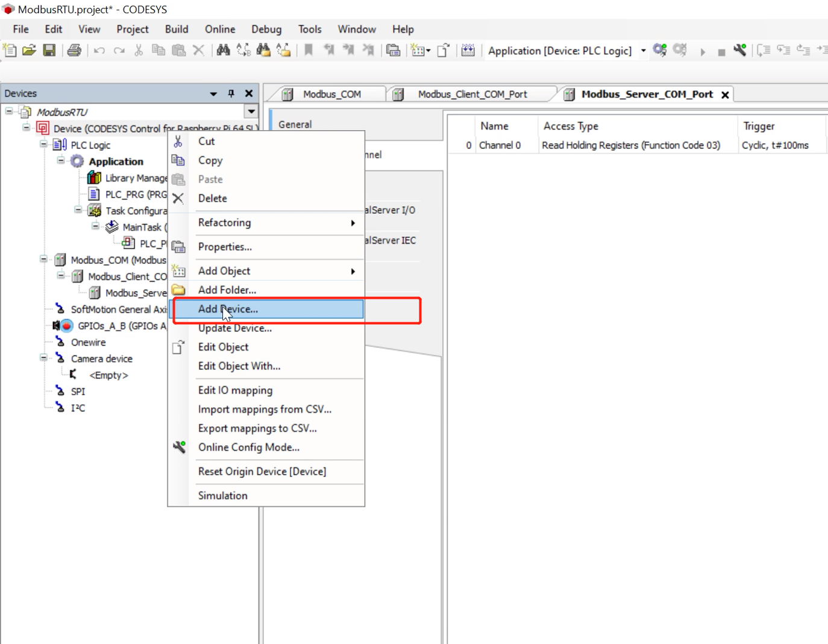Click the Next Bookmark toolbar icon
Viewport: 828px width, 644px height.
pos(348,51)
